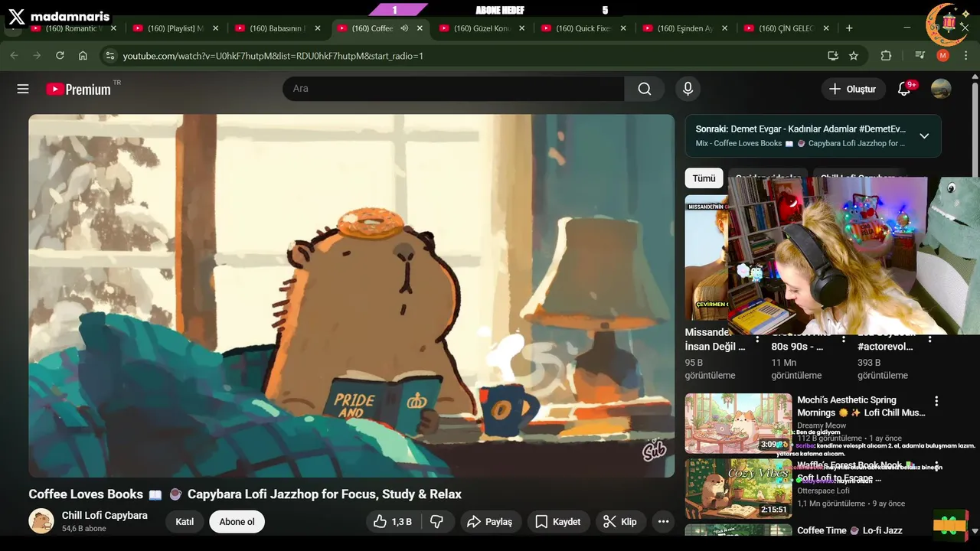Image resolution: width=980 pixels, height=551 pixels.
Task: Click the 54,6 B abone subscriber count
Action: tap(84, 529)
